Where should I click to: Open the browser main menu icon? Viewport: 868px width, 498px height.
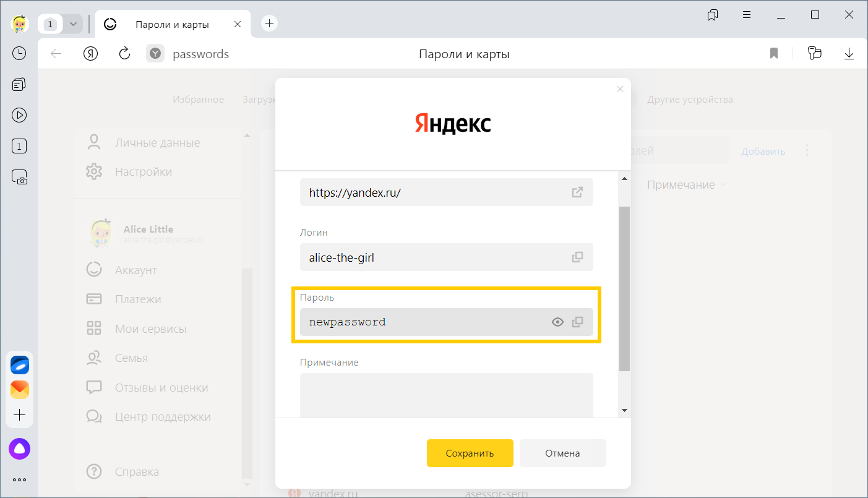point(747,15)
